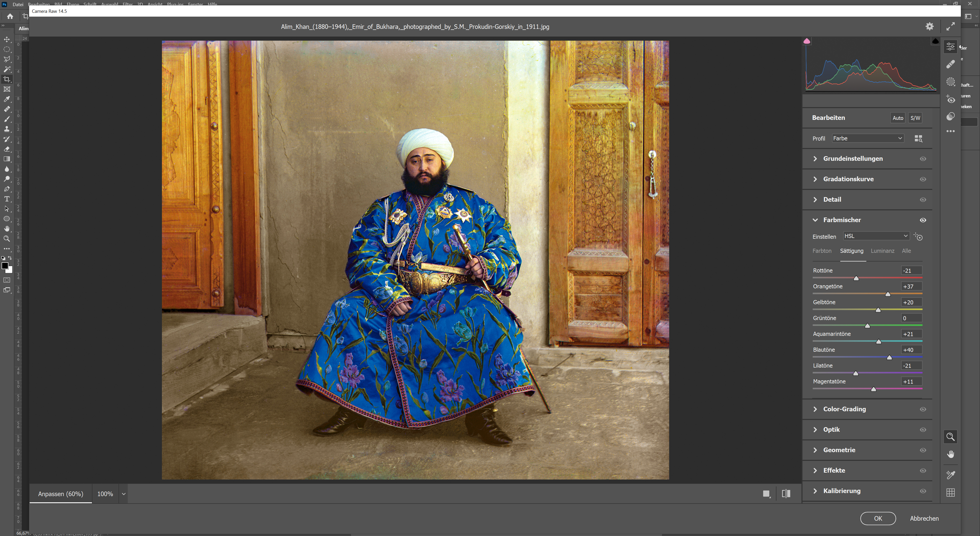Select the Crop tool in the toolbar
Screen dimensions: 980x536
[7, 79]
